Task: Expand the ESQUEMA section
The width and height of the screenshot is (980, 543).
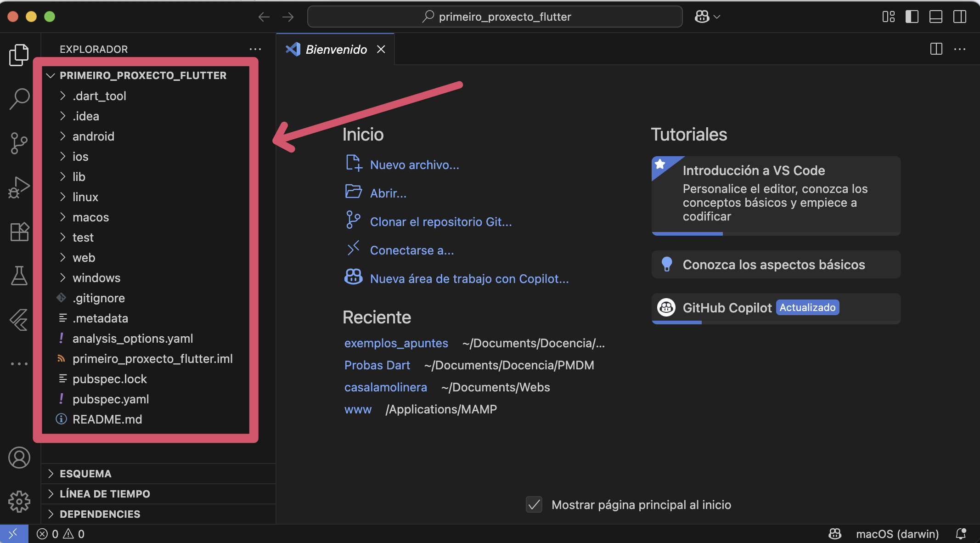Action: point(85,474)
